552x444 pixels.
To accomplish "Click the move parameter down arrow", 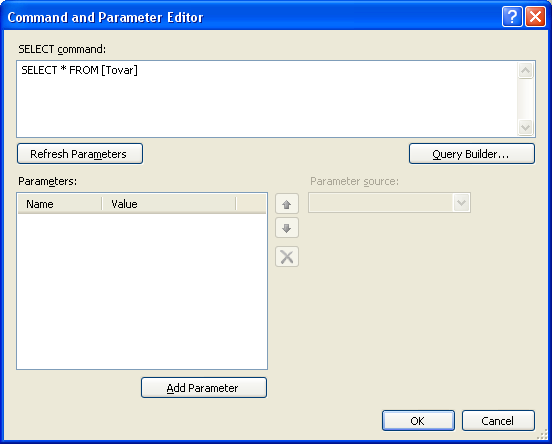I will [x=287, y=228].
